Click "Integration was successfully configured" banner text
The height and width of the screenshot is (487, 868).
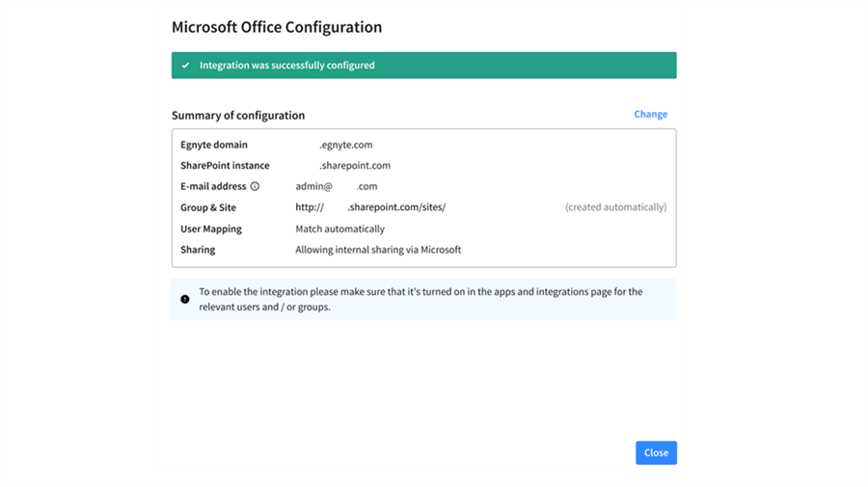pos(286,66)
